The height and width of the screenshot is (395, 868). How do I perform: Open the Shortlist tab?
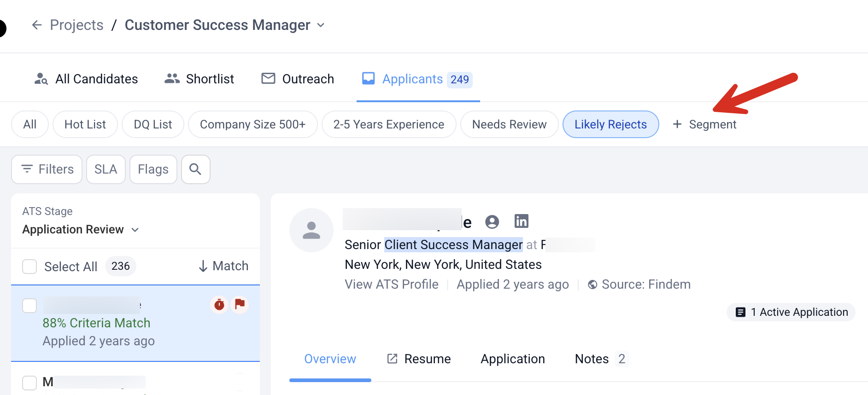[199, 79]
